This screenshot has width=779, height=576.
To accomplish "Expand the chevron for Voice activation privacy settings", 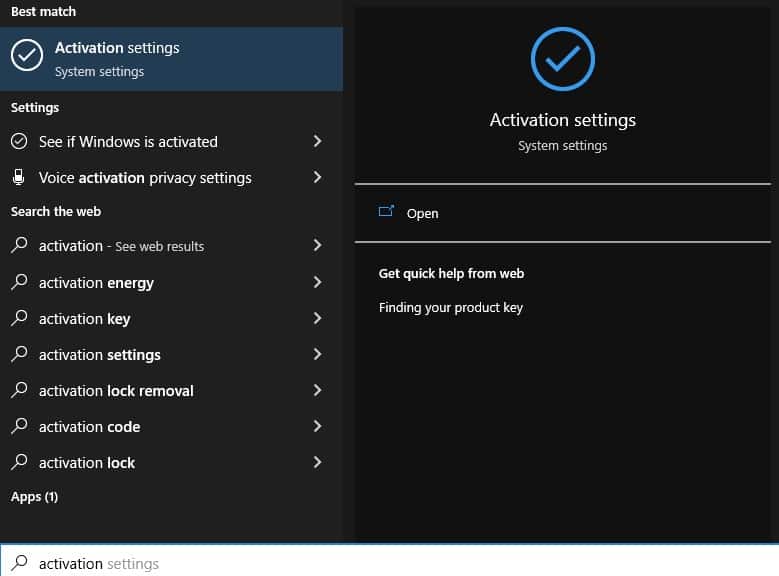I will pyautogui.click(x=317, y=177).
